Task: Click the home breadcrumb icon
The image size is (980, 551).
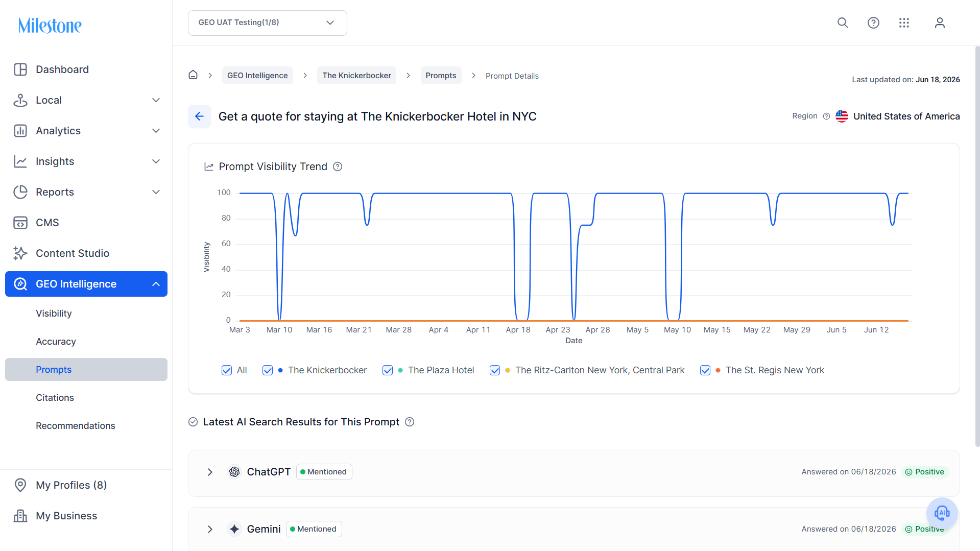Action: (x=193, y=75)
